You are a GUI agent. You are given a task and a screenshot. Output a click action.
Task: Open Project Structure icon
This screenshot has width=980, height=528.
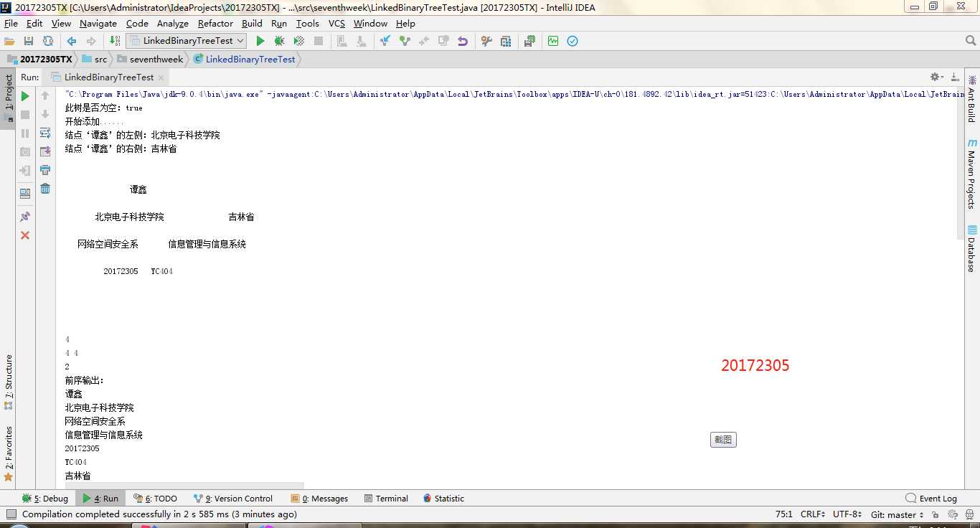coord(506,42)
